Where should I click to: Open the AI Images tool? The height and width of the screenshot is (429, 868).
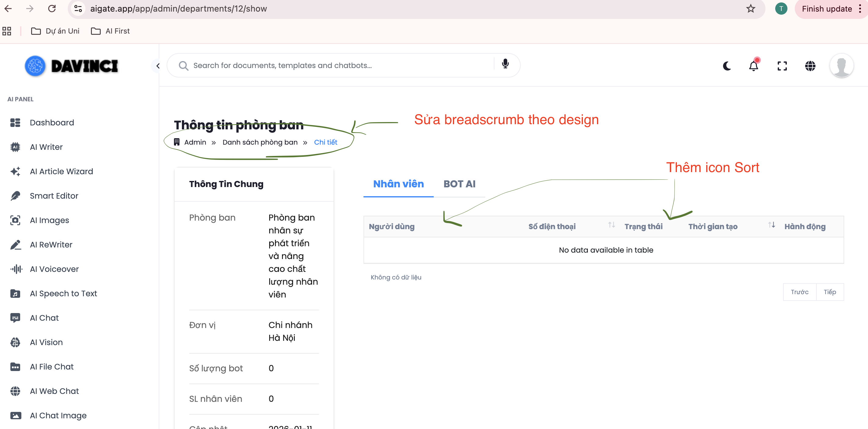pyautogui.click(x=49, y=220)
